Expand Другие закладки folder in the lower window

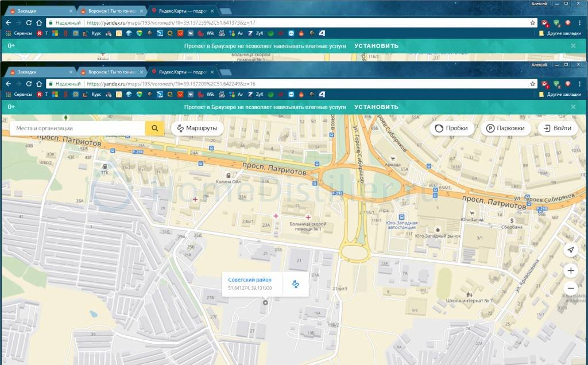pyautogui.click(x=560, y=95)
